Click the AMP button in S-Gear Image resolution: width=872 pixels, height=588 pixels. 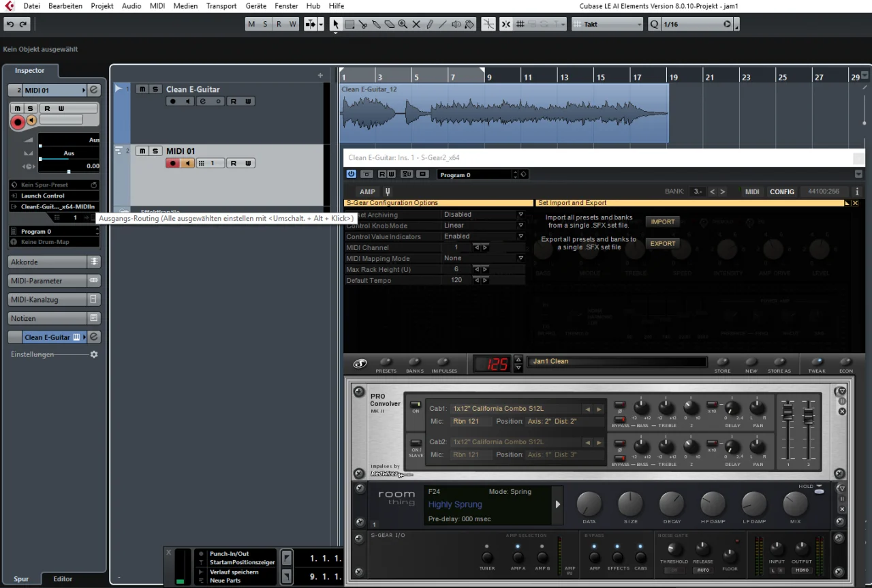click(367, 192)
